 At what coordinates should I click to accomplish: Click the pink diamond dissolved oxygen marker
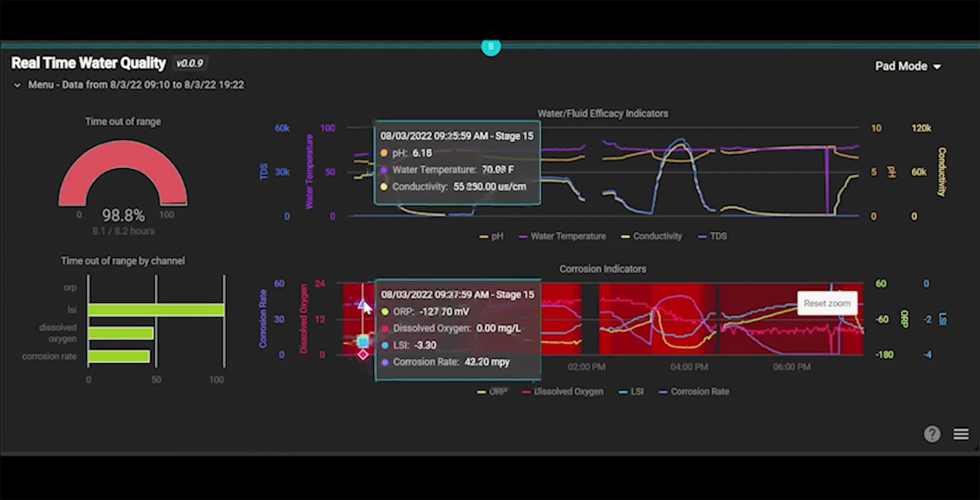point(363,354)
